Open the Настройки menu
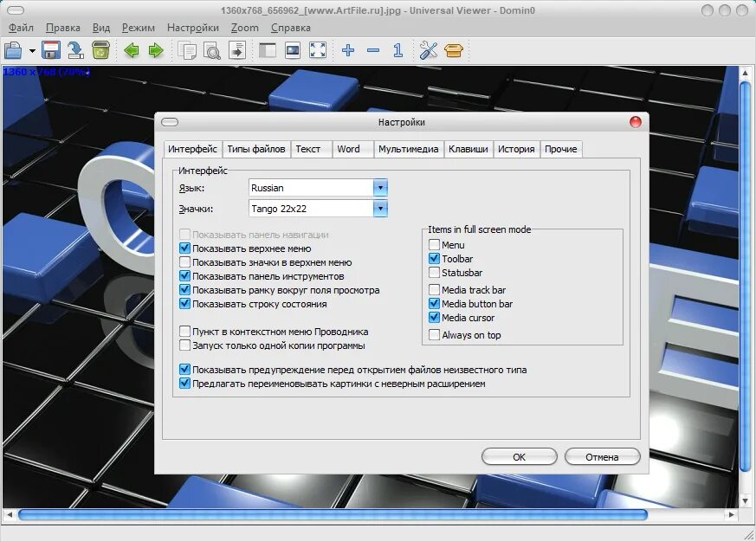The height and width of the screenshot is (542, 756). coord(193,28)
